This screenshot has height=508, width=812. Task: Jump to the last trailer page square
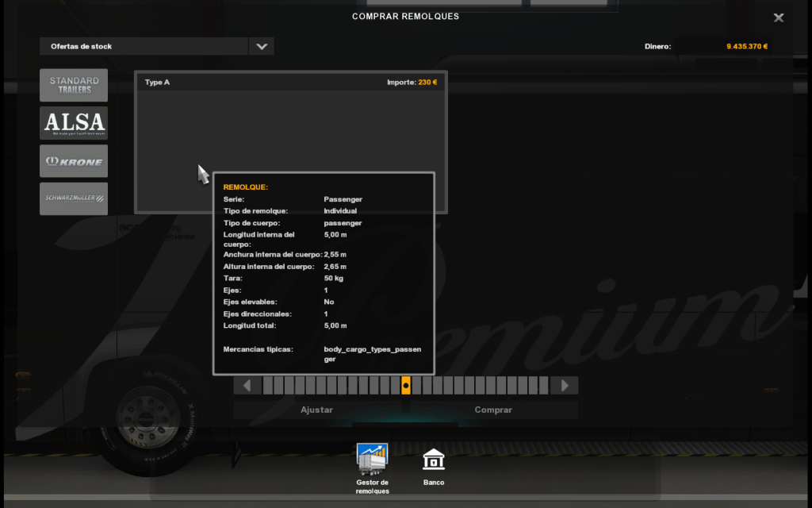coord(544,386)
